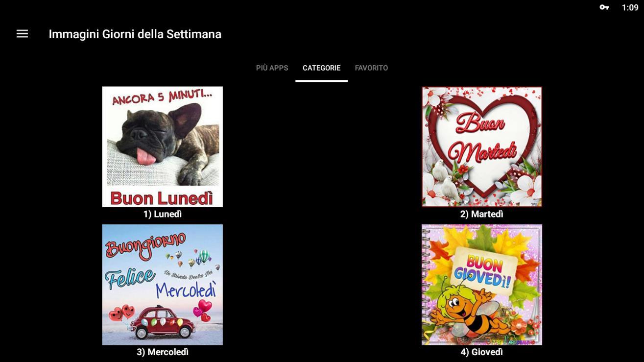Open the FAVORITO tab
This screenshot has height=362, width=644.
point(371,68)
